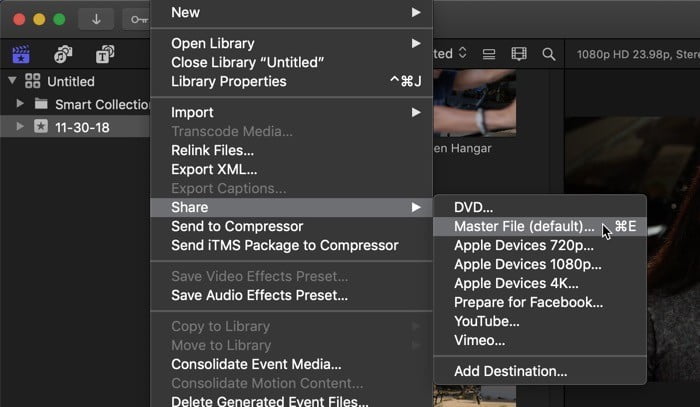Show the Titles and Generators sidebar
The width and height of the screenshot is (700, 407).
tap(105, 54)
